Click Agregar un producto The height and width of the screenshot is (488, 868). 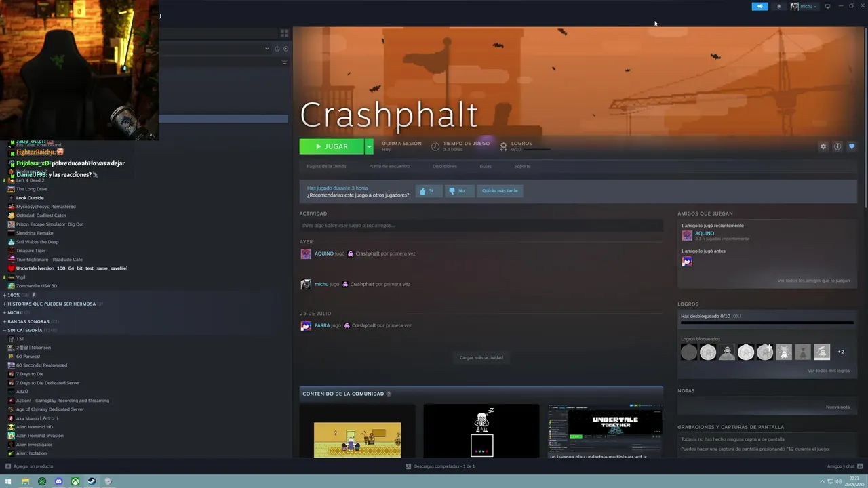pos(29,466)
